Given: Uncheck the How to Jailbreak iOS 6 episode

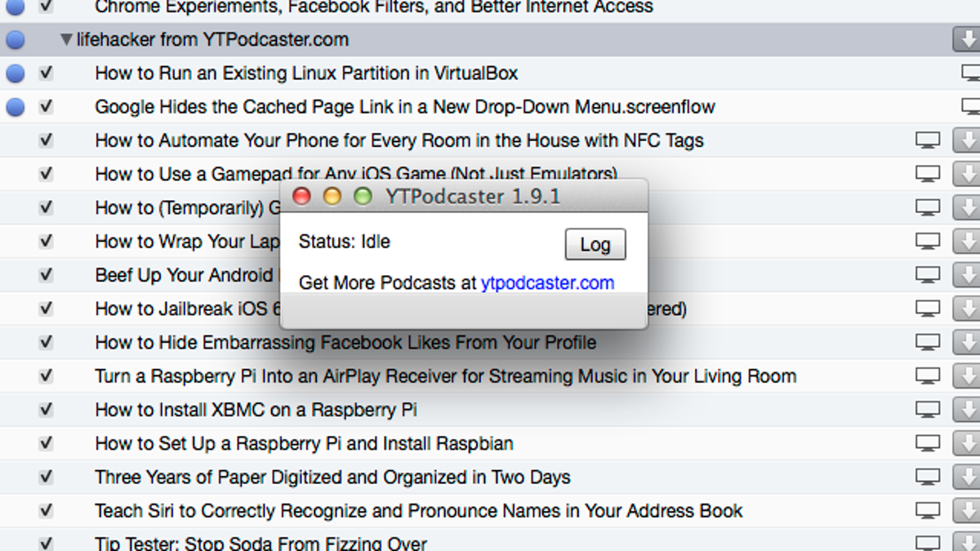Looking at the screenshot, I should click(46, 309).
